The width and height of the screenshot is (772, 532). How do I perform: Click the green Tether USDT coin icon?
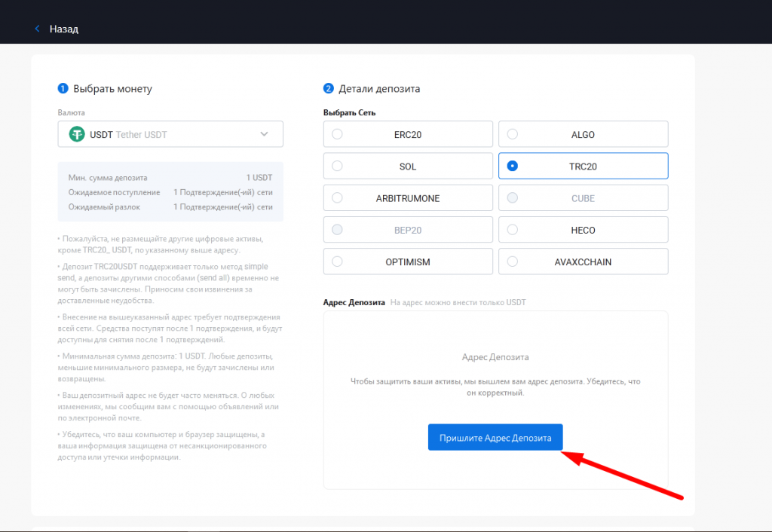pos(75,133)
